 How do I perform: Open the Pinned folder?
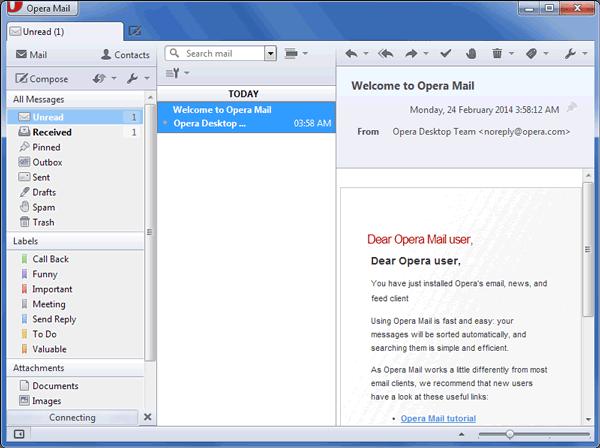click(75, 147)
